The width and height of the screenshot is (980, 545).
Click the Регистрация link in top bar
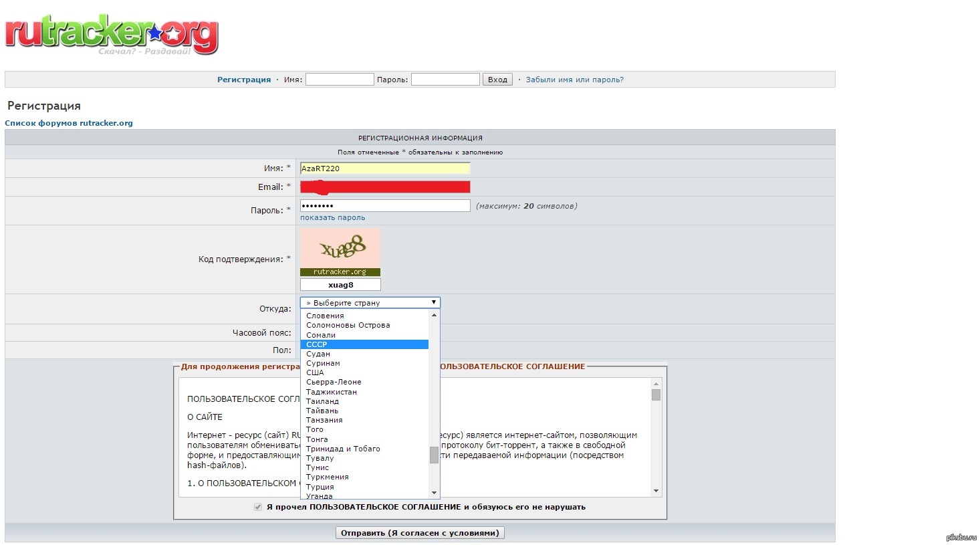(x=244, y=80)
